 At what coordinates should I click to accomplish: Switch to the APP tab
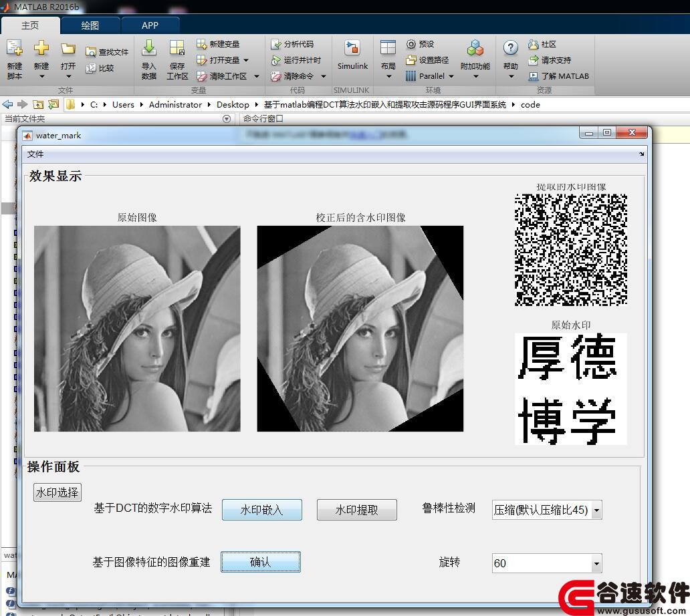[150, 25]
